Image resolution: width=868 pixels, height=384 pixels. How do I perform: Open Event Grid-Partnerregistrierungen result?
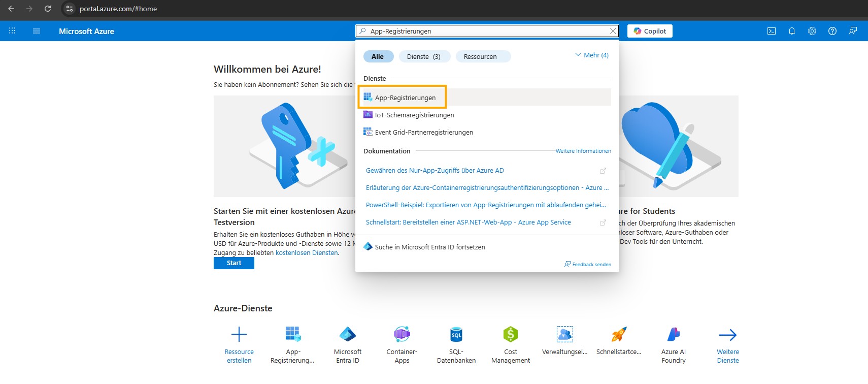tap(487, 132)
